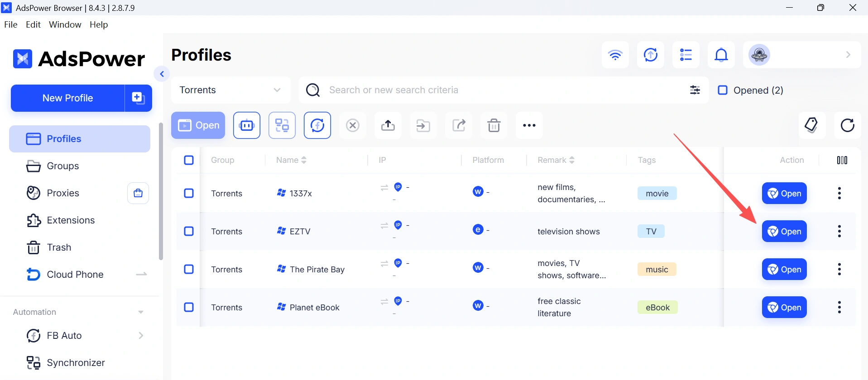Check the EZTV profile checkbox
868x380 pixels.
click(x=189, y=231)
